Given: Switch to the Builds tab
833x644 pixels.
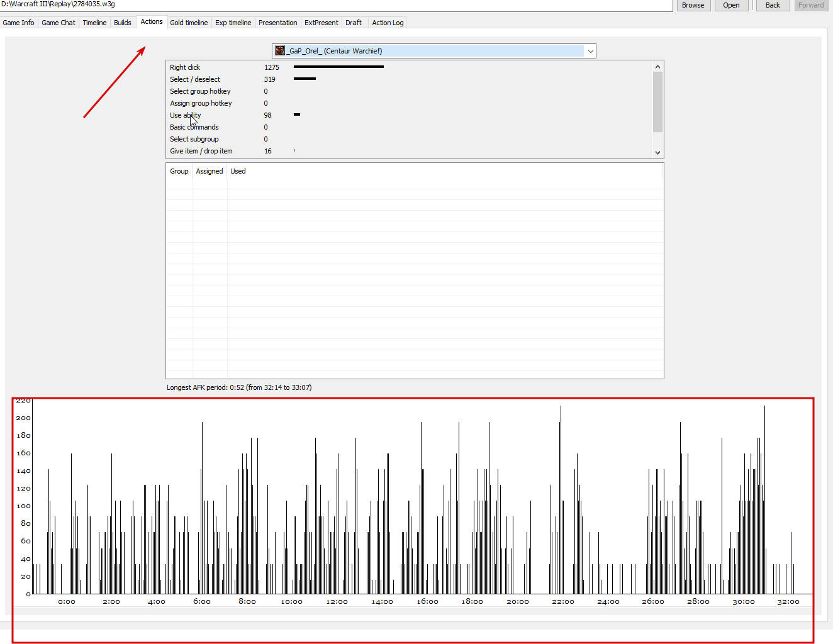Looking at the screenshot, I should (123, 23).
